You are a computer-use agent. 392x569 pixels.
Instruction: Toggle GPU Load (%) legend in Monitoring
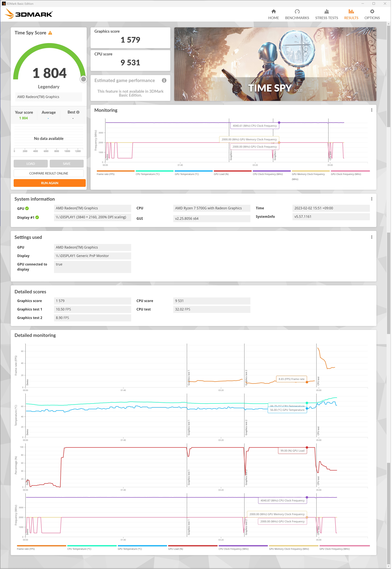pos(221,174)
